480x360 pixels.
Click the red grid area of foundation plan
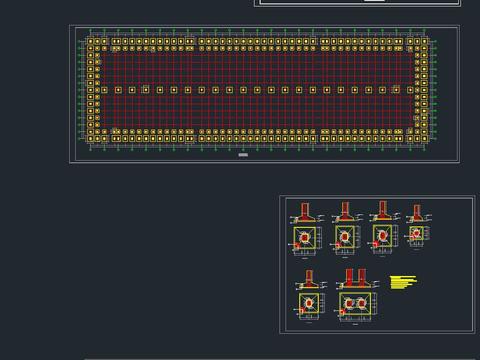[x=257, y=90]
